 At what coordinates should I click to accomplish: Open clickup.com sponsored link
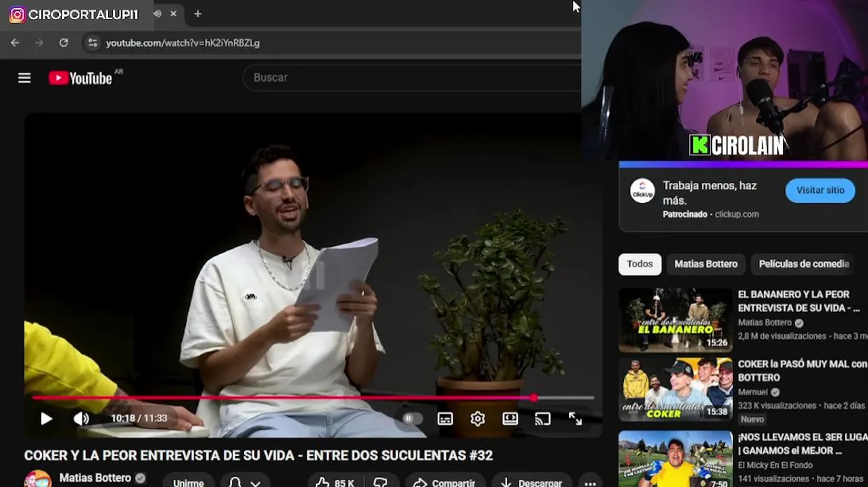click(737, 214)
